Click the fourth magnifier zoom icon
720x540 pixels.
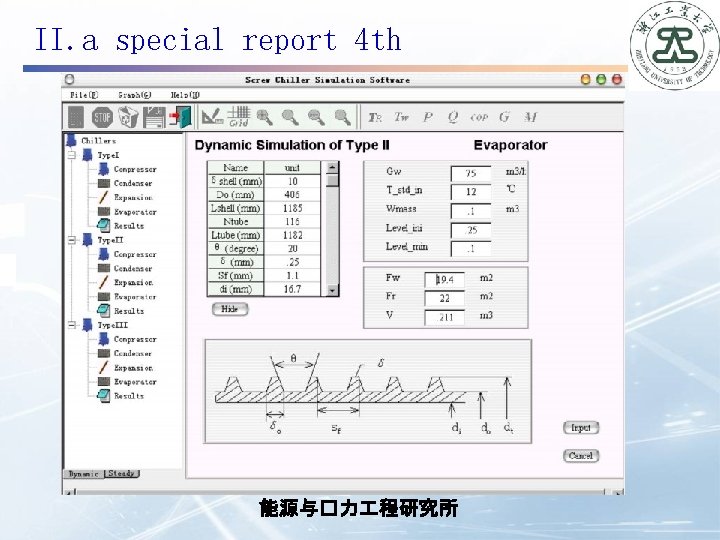(x=343, y=118)
